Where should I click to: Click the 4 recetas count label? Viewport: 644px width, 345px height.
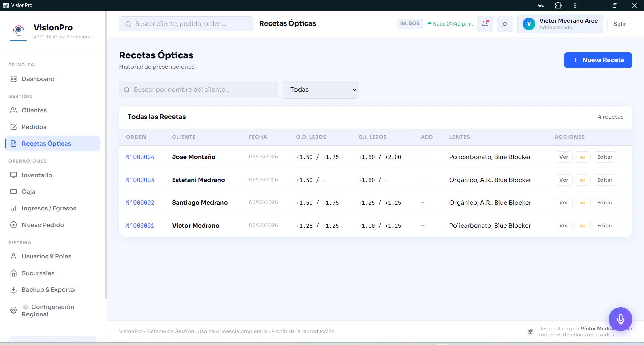point(611,117)
